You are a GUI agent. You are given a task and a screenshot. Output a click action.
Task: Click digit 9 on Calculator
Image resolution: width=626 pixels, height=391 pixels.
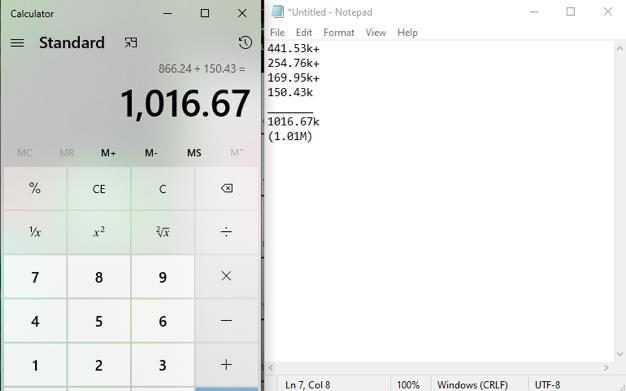pyautogui.click(x=163, y=277)
